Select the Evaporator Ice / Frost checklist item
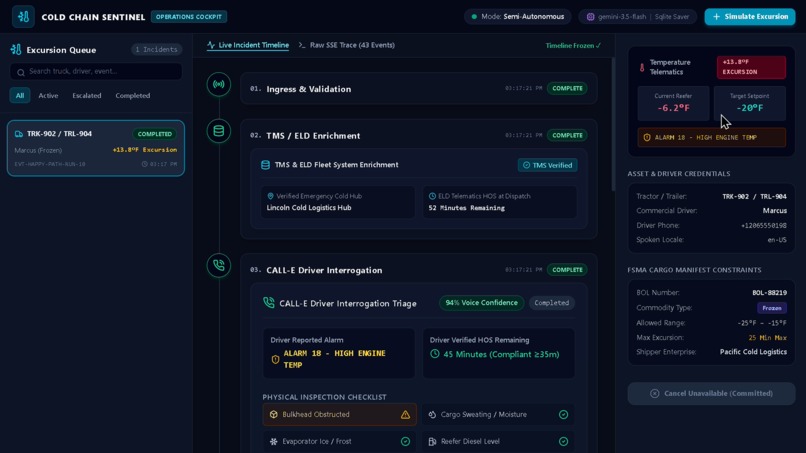The image size is (806, 453). click(340, 441)
